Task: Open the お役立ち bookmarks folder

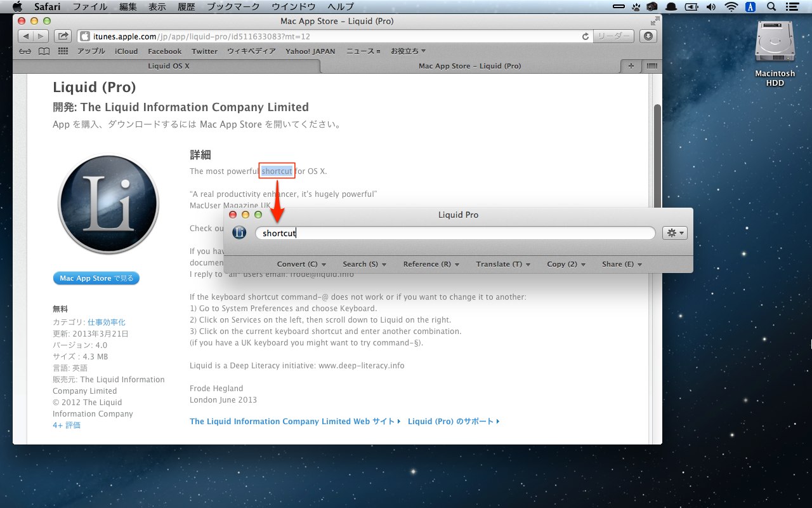Action: pos(408,51)
